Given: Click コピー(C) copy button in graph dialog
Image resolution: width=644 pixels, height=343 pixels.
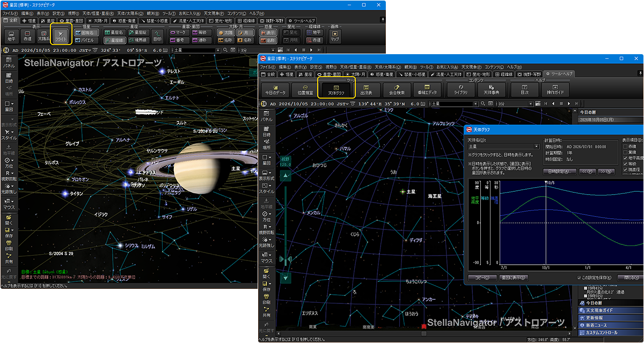Looking at the screenshot, I should click(x=482, y=278).
